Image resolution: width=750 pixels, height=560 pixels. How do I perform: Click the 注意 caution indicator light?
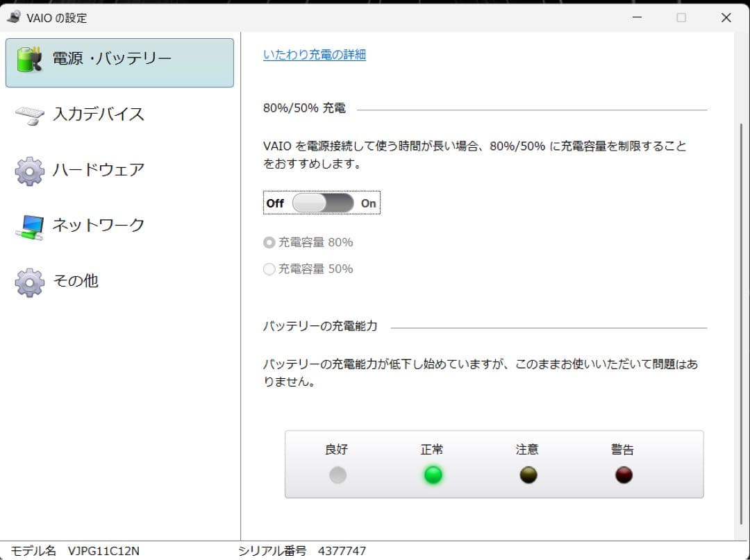(x=528, y=475)
